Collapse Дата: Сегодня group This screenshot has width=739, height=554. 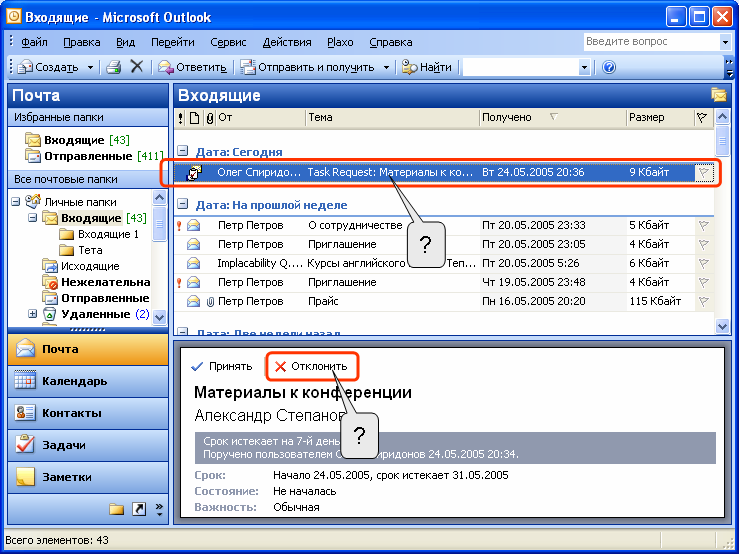click(182, 151)
